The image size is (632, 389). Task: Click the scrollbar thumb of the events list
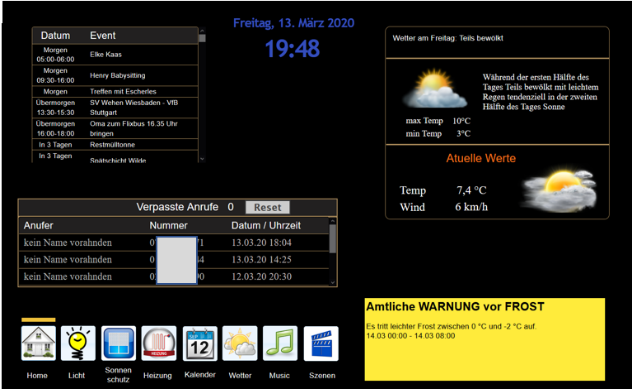[x=202, y=38]
